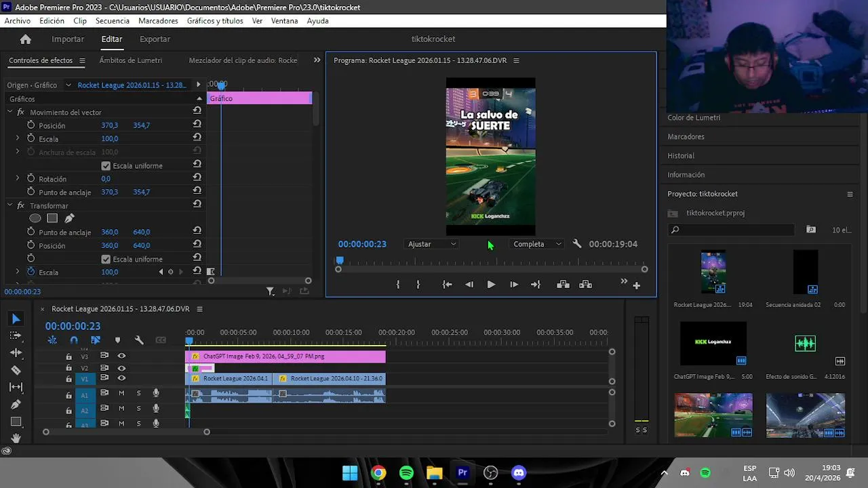Toggle track lock on V3

point(68,357)
